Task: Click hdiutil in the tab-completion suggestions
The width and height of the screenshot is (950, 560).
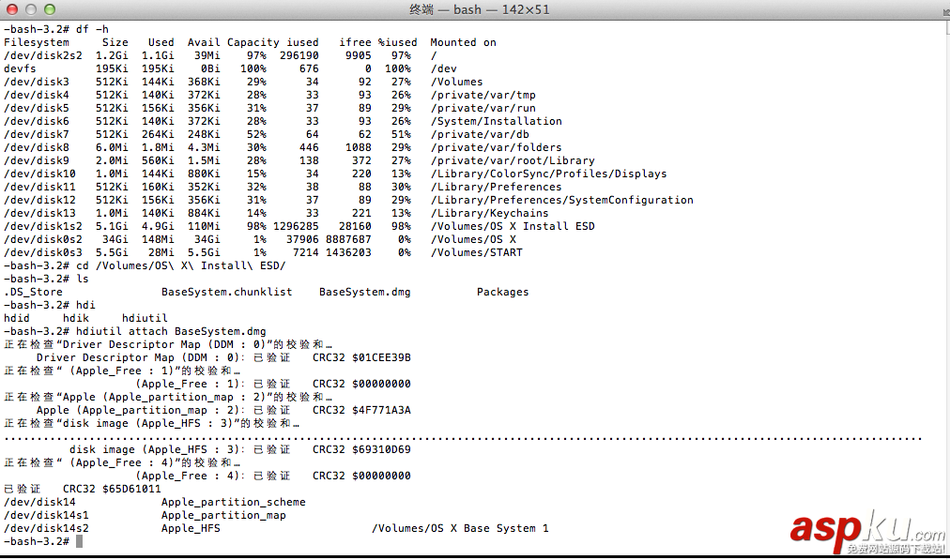Action: pyautogui.click(x=145, y=318)
